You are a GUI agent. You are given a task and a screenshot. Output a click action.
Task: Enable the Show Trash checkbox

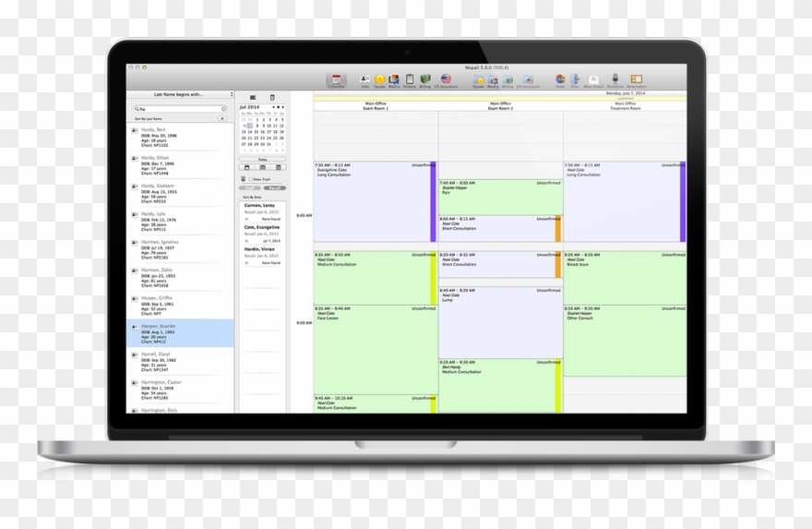(250, 179)
